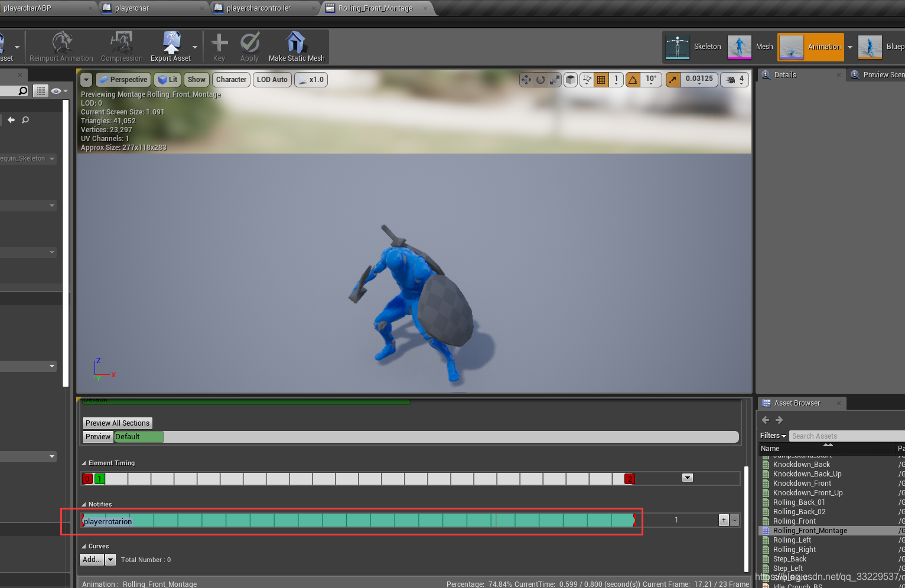Toggle grid snapping in viewport

[601, 80]
